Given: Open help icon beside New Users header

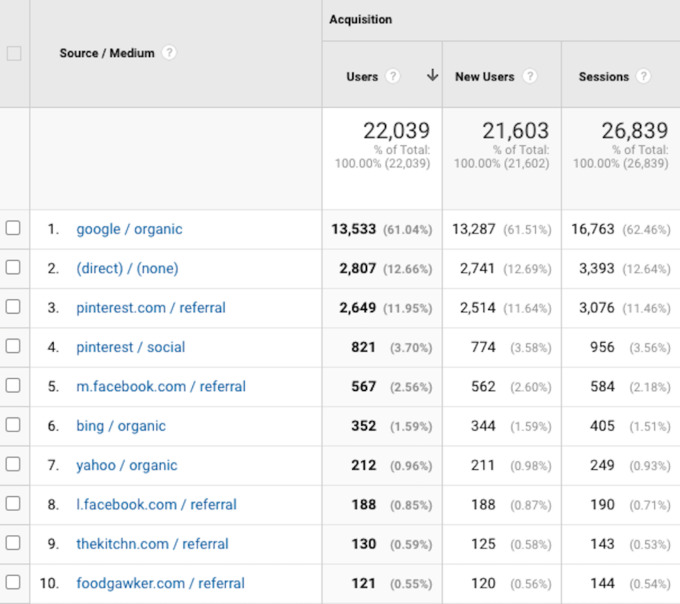Looking at the screenshot, I should pos(530,76).
